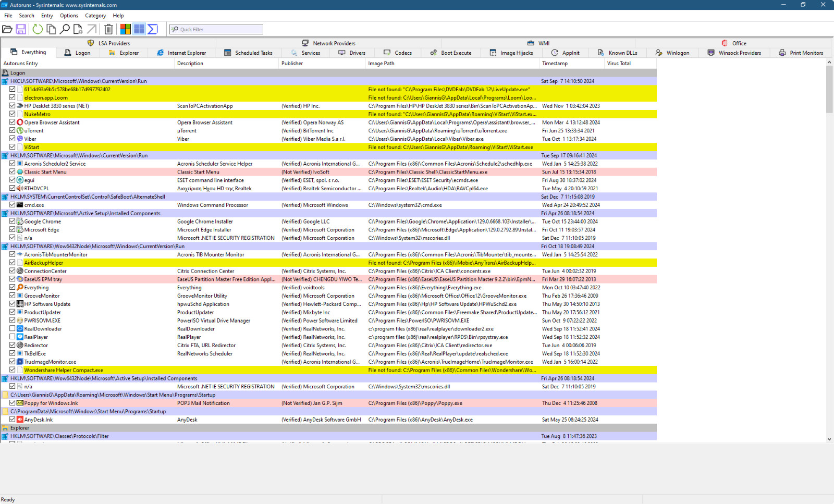Viewport: 834px width, 504px height.
Task: Click the Delete trash can icon
Action: (108, 29)
